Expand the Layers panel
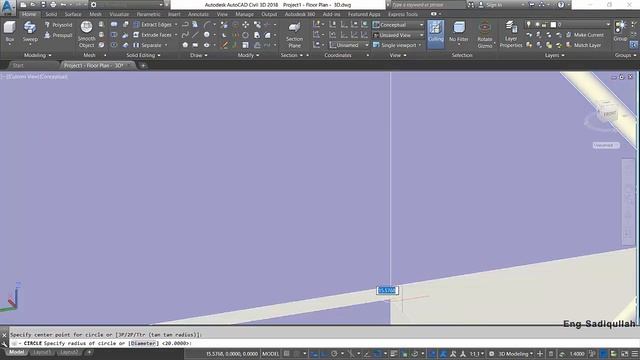Image resolution: width=640 pixels, height=360 pixels. 555,55
